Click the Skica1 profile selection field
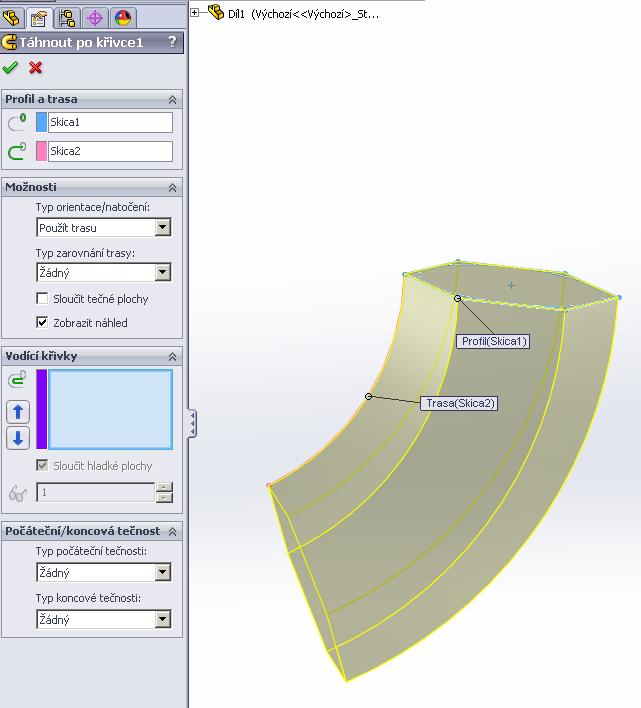The image size is (641, 708). tap(110, 122)
